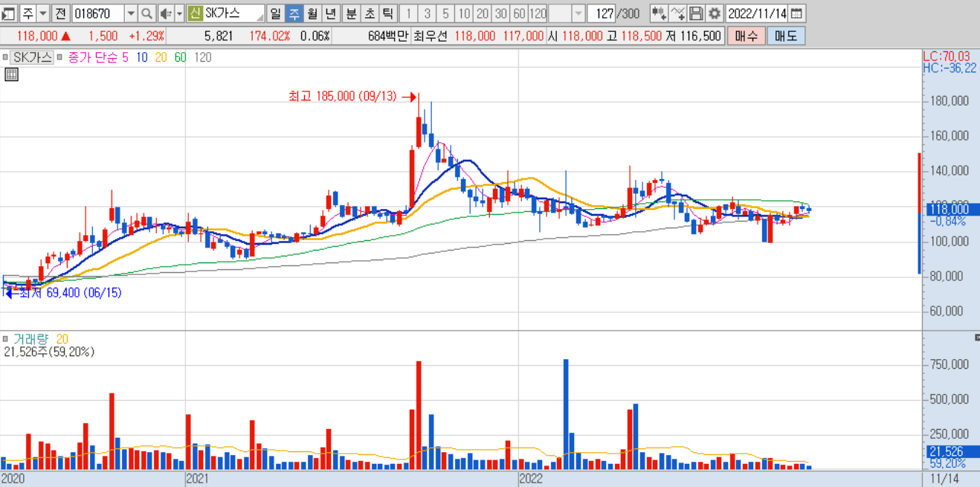
Task: Open the calendar picker icon
Action: pos(796,13)
